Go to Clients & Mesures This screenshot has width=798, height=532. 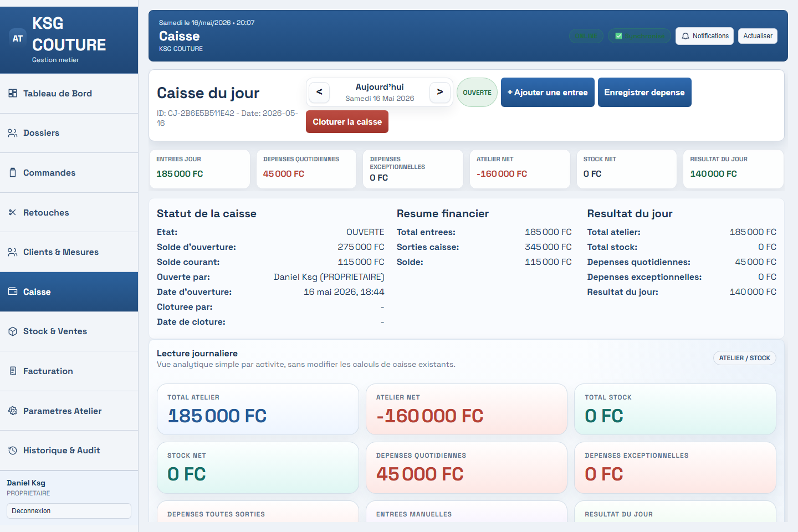(69, 252)
